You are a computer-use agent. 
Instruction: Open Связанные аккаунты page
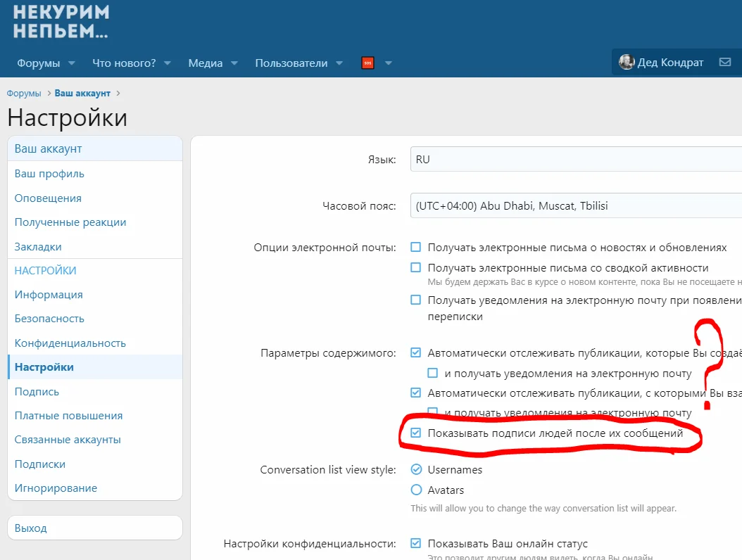(95, 440)
